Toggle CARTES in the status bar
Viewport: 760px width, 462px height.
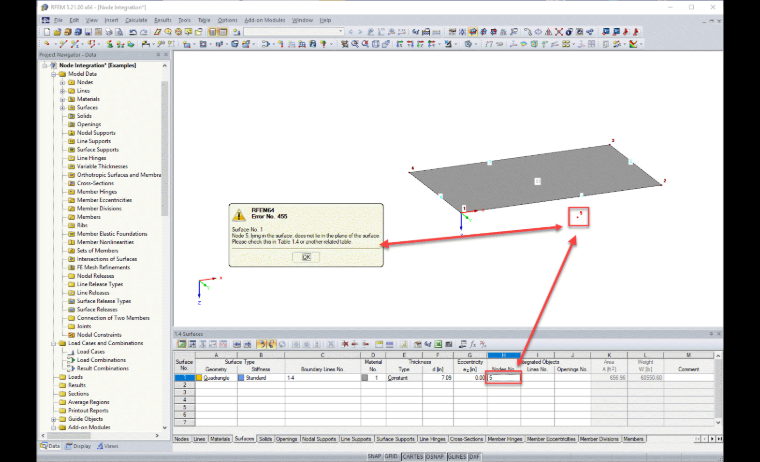412,457
